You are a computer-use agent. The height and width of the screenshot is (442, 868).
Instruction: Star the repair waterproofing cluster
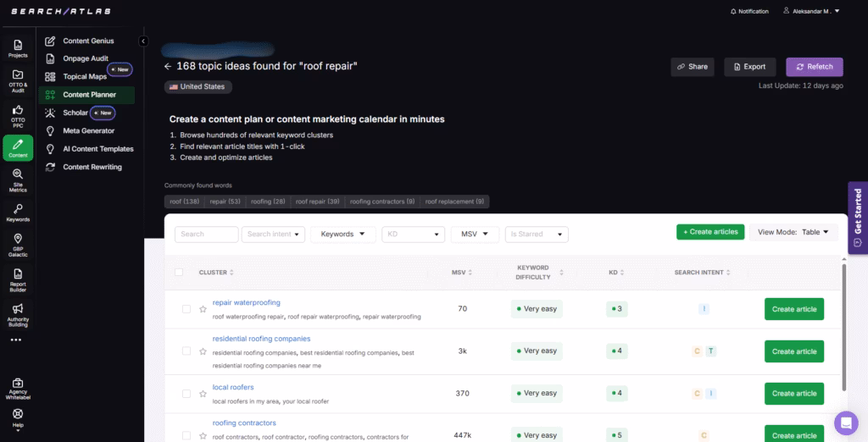pyautogui.click(x=203, y=310)
